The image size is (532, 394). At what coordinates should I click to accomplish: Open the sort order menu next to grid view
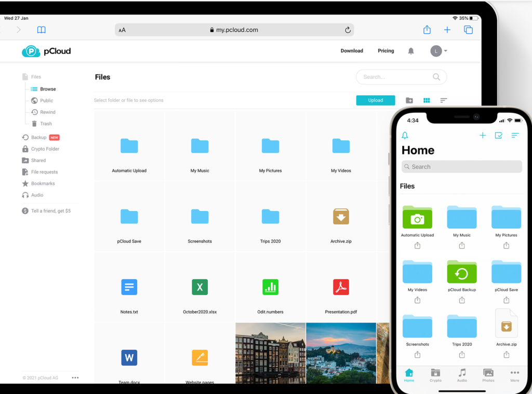(443, 100)
